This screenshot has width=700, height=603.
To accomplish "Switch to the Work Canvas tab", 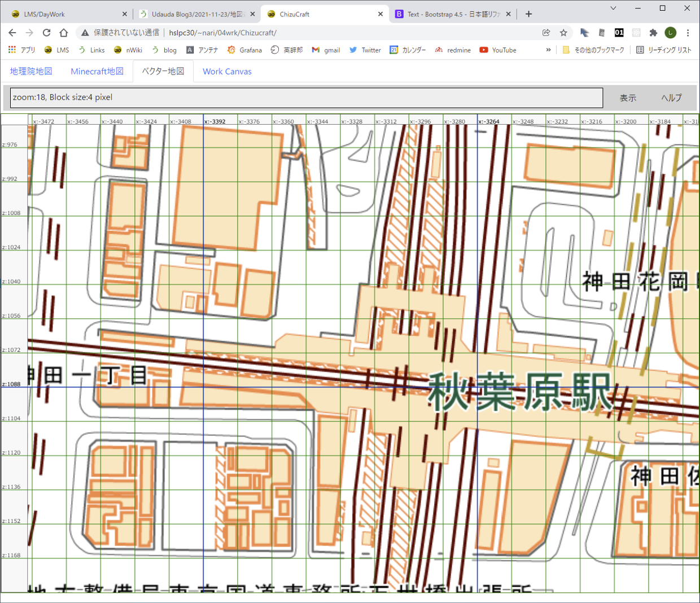I will tap(227, 72).
